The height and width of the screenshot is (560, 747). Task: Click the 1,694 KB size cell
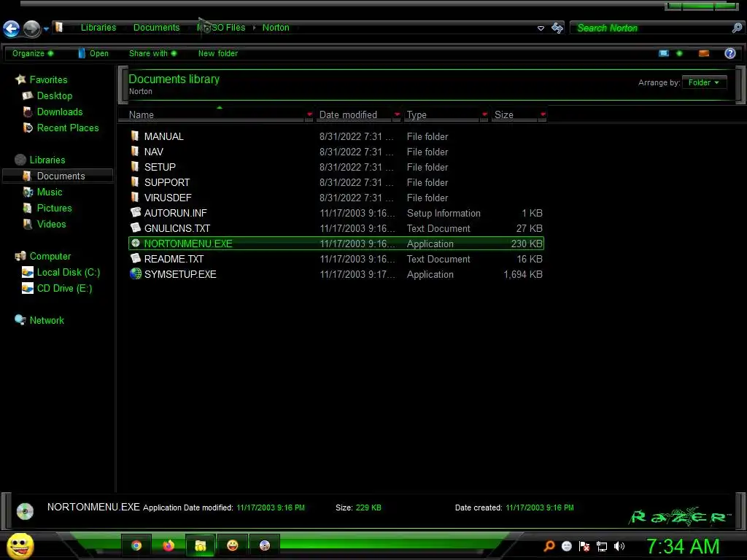coord(522,274)
